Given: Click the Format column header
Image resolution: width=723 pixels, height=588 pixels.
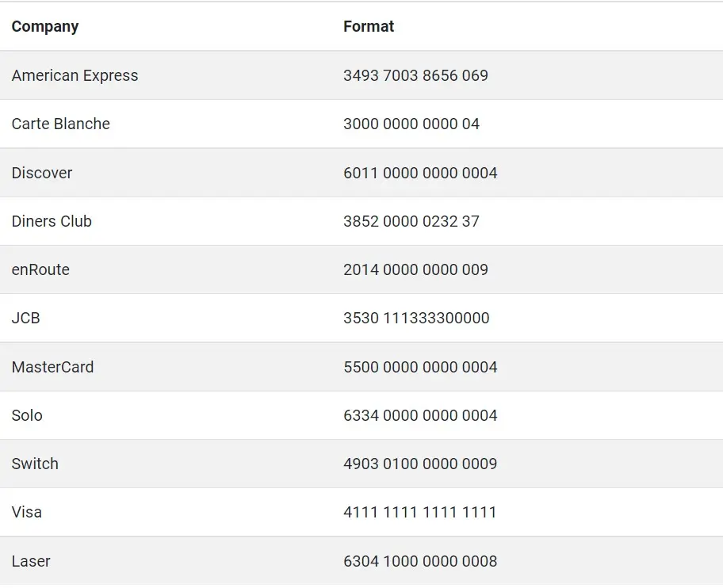Looking at the screenshot, I should point(369,27).
